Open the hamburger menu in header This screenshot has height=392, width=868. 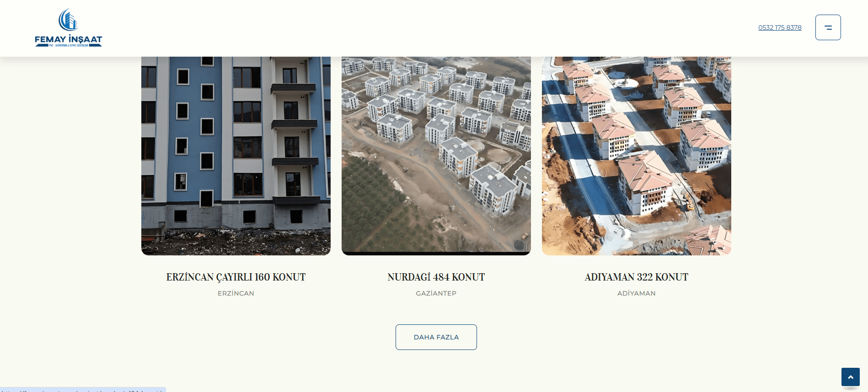click(x=828, y=27)
